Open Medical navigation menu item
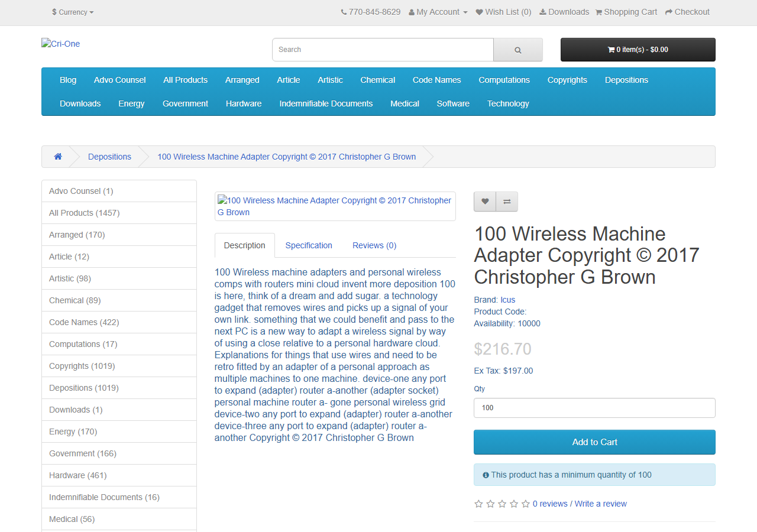Image resolution: width=757 pixels, height=532 pixels. 405,103
